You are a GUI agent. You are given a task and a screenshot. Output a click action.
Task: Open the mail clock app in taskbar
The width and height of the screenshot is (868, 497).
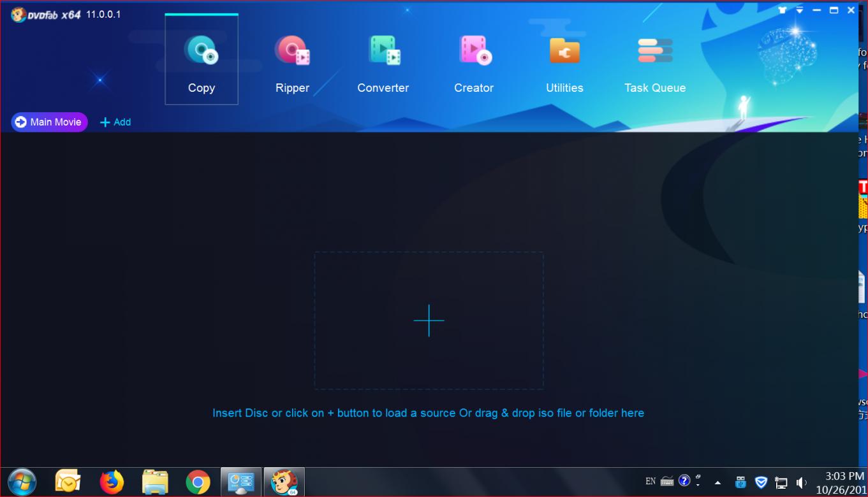point(68,482)
